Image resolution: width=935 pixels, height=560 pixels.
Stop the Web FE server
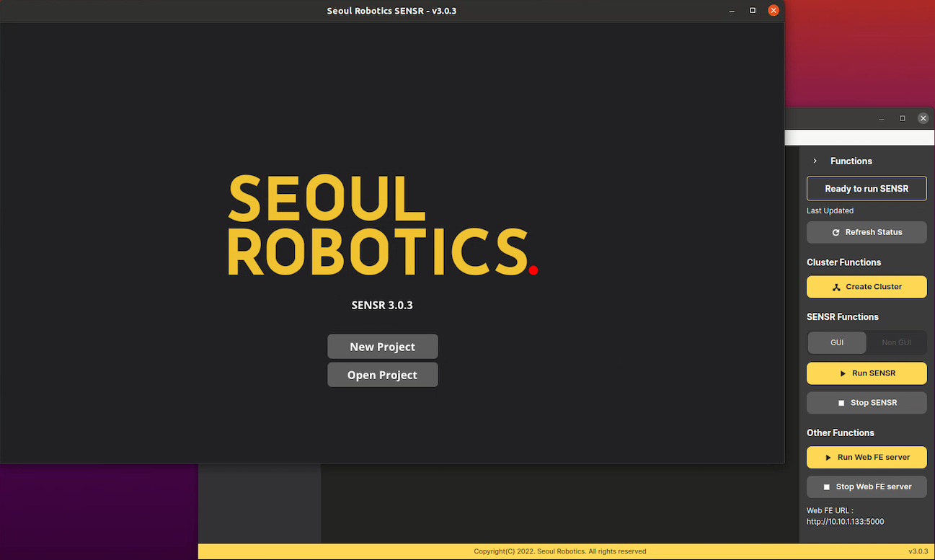(867, 487)
